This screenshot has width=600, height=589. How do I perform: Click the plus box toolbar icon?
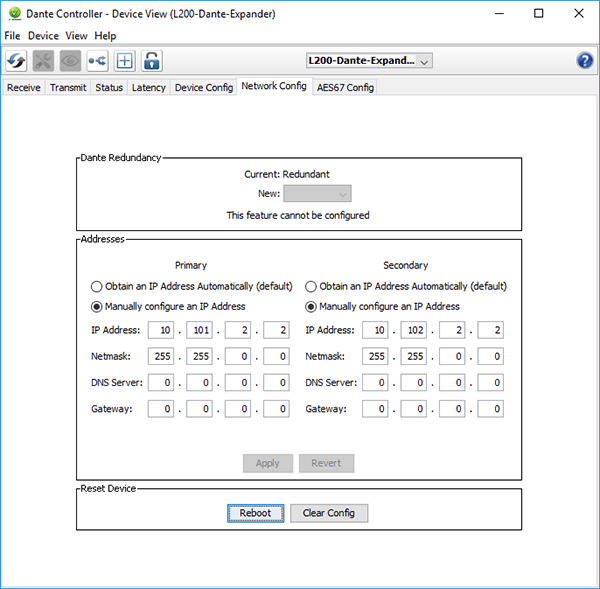tap(124, 61)
